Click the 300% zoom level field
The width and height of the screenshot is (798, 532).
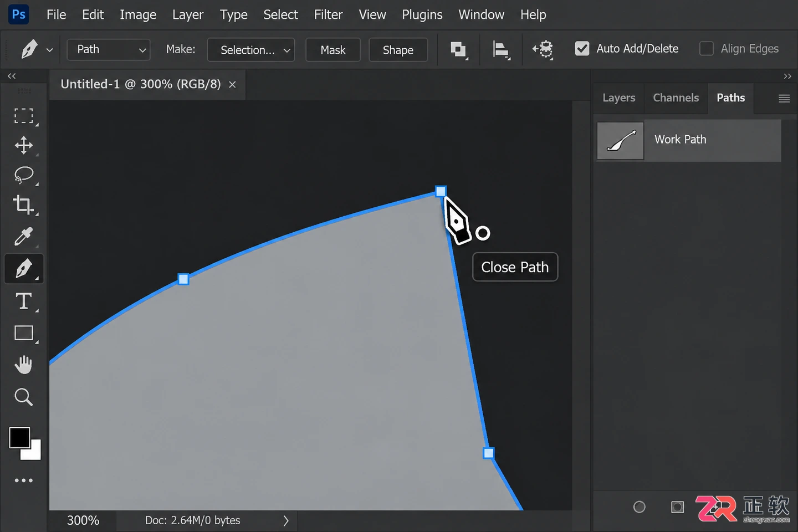(x=83, y=520)
